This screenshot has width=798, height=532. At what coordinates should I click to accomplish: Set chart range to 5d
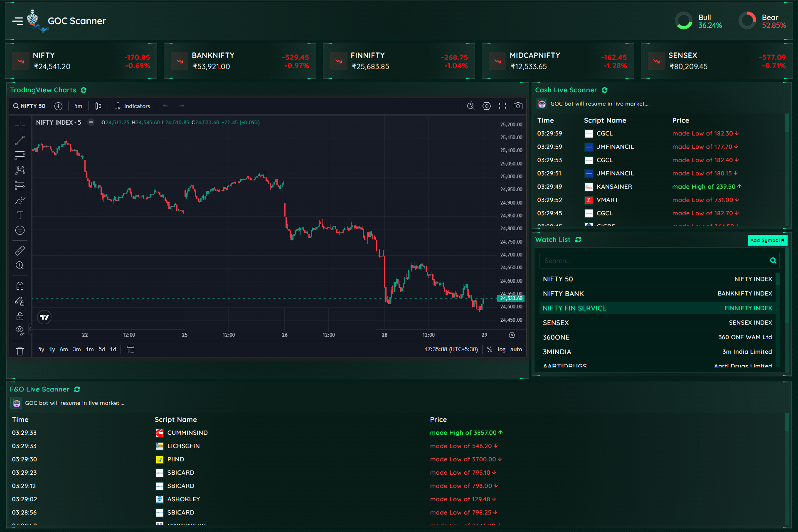pyautogui.click(x=102, y=350)
